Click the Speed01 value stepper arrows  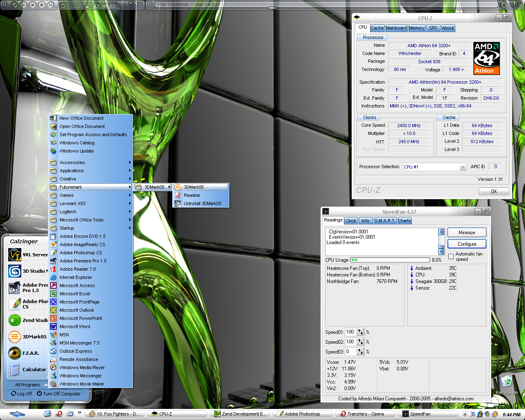pos(361,332)
